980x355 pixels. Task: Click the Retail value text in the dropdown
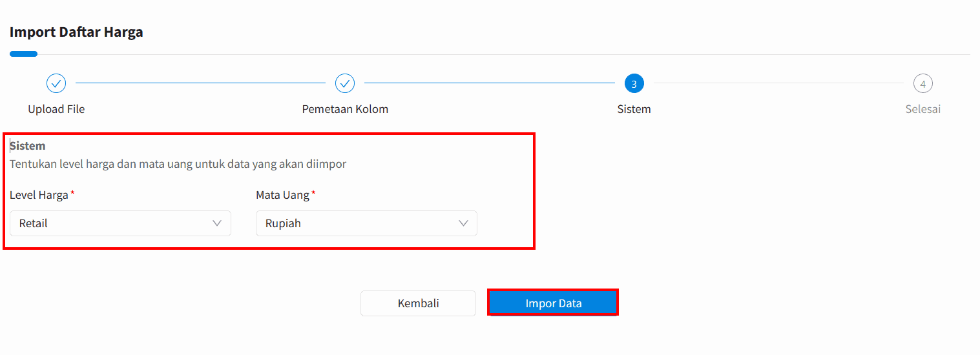[34, 223]
